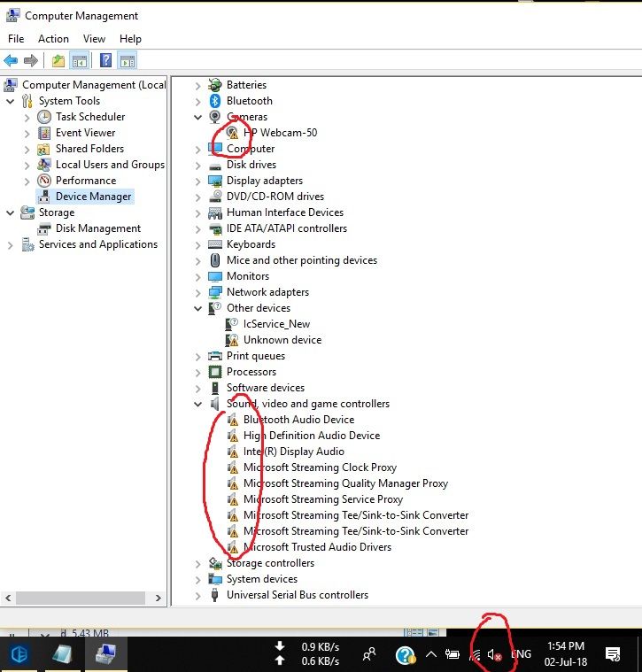Select Microsoft Streaming Quality Manager Proxy
642x672 pixels.
345,483
